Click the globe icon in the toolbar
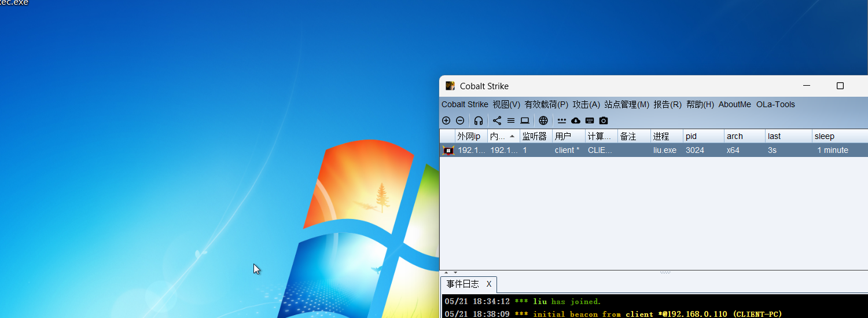 (x=543, y=120)
